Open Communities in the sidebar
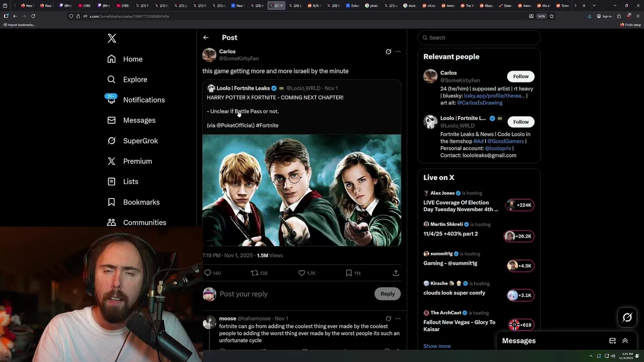This screenshot has height=362, width=644. (136, 222)
